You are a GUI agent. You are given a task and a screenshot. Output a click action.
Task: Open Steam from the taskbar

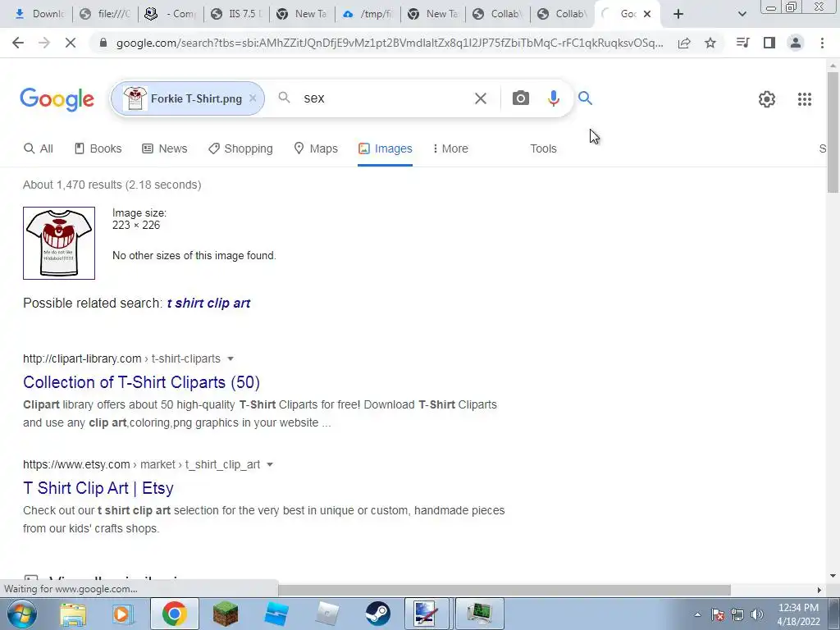pos(378,614)
